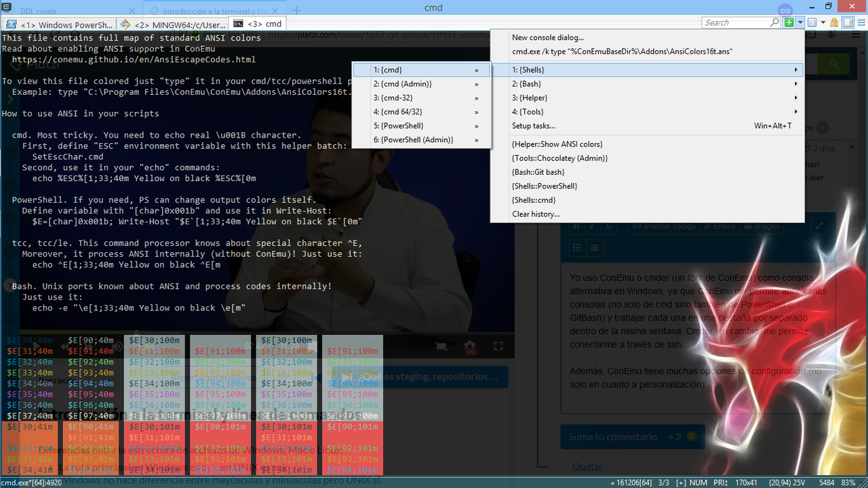
Task: Click the [+] new console status bar item
Action: point(681,483)
